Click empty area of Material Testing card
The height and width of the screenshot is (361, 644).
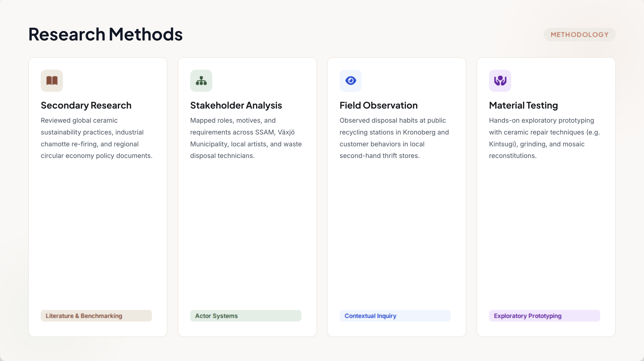coord(546,232)
